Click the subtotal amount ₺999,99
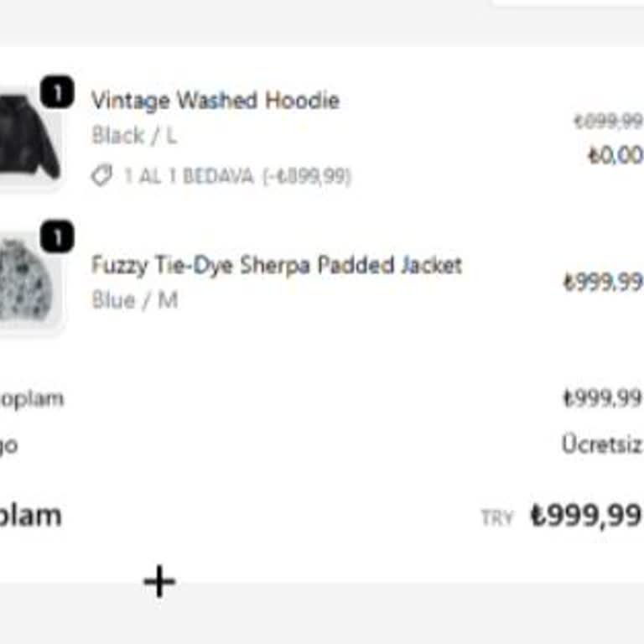The image size is (644, 644). click(602, 398)
